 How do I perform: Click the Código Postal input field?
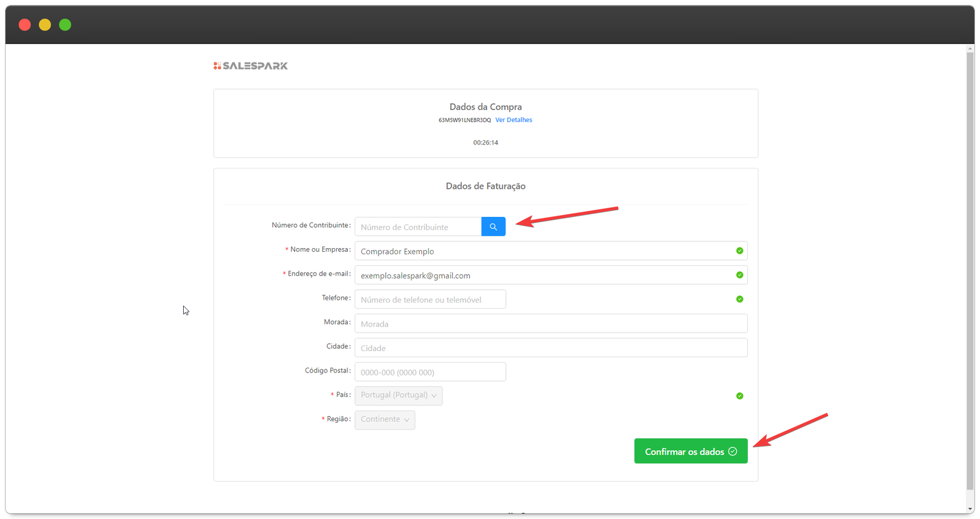click(430, 372)
